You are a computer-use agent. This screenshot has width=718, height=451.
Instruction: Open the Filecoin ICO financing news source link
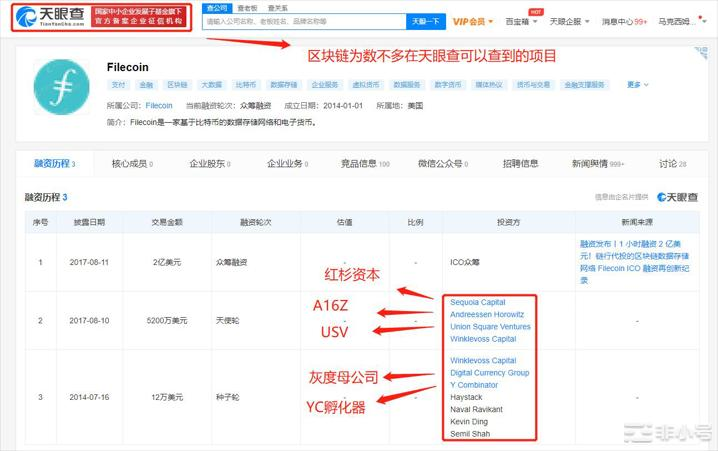tap(634, 262)
